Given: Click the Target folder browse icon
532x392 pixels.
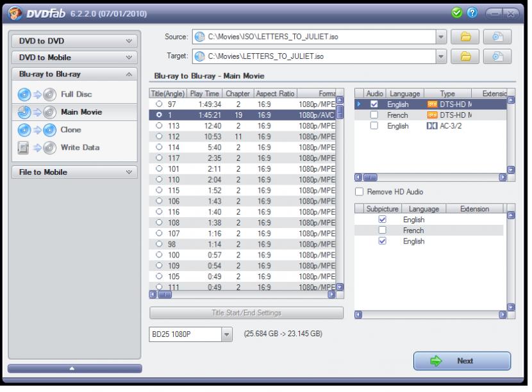Looking at the screenshot, I should [465, 56].
